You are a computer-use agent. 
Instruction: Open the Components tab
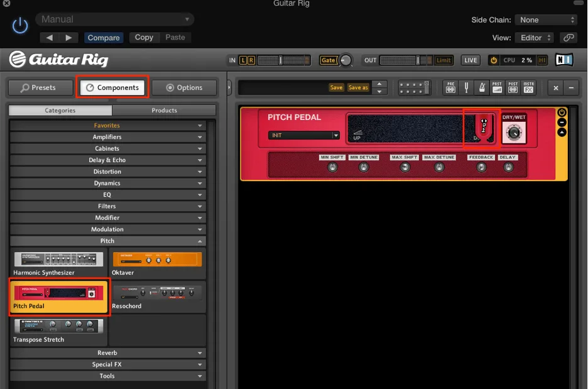click(x=112, y=87)
